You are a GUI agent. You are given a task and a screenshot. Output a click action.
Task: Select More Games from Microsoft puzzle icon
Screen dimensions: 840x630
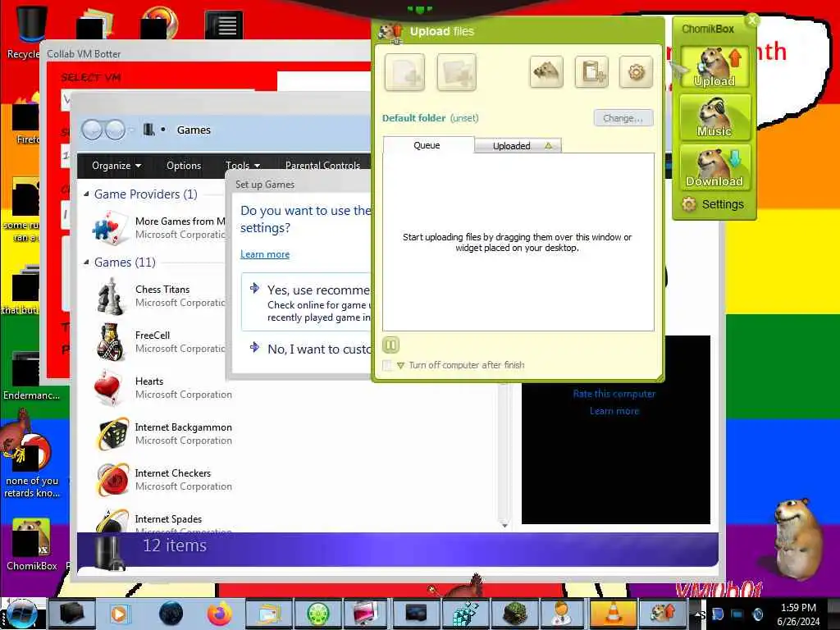coord(110,228)
